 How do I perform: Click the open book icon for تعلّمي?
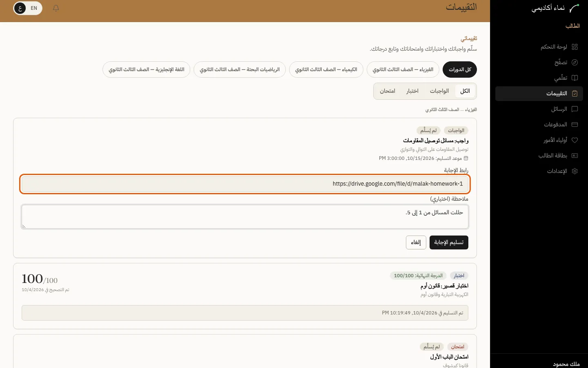coord(575,78)
